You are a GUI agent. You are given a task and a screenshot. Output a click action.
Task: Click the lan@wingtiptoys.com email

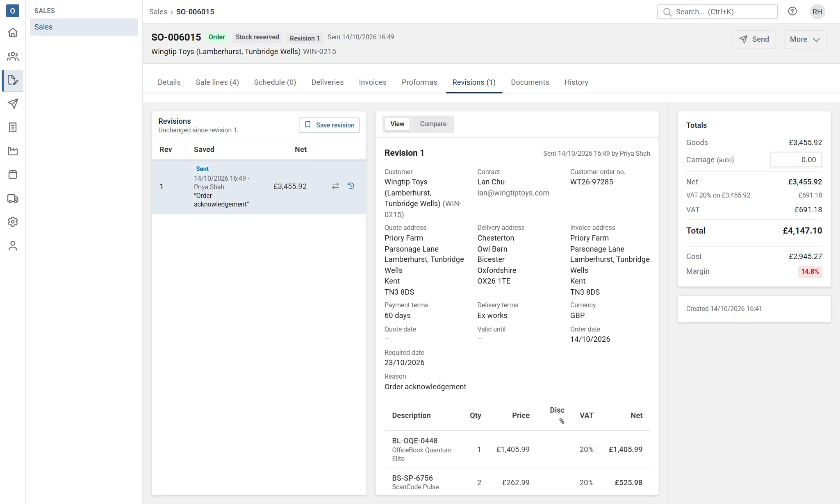(513, 193)
